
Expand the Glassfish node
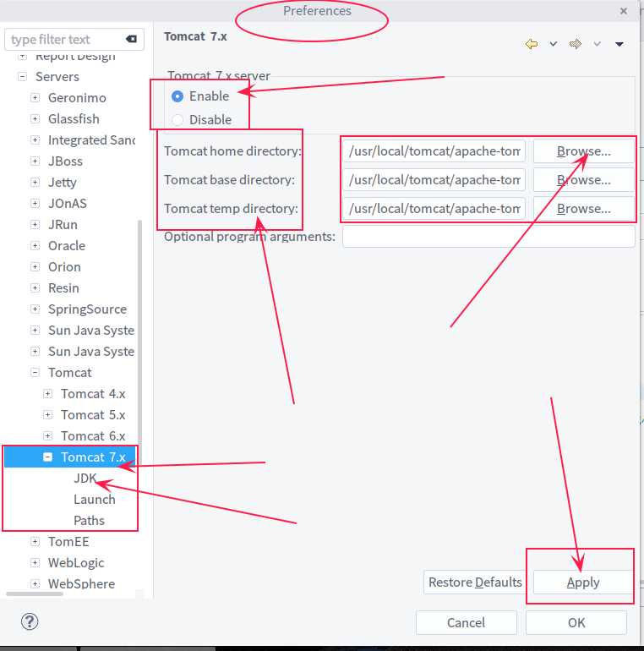click(35, 119)
